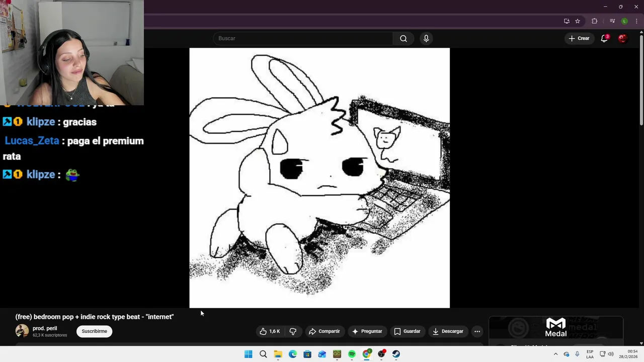The image size is (644, 362).
Task: Open Outlook mail icon in taskbar
Action: click(x=322, y=354)
